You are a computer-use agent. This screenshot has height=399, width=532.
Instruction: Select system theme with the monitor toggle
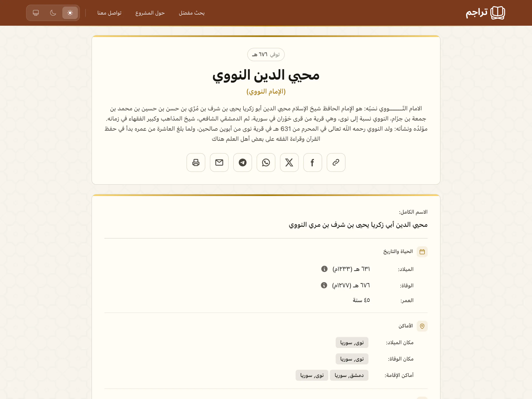click(36, 13)
